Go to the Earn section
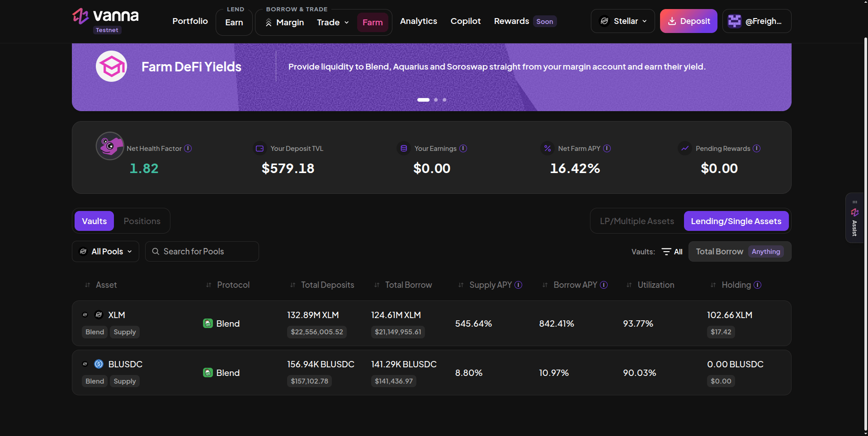 pos(234,23)
